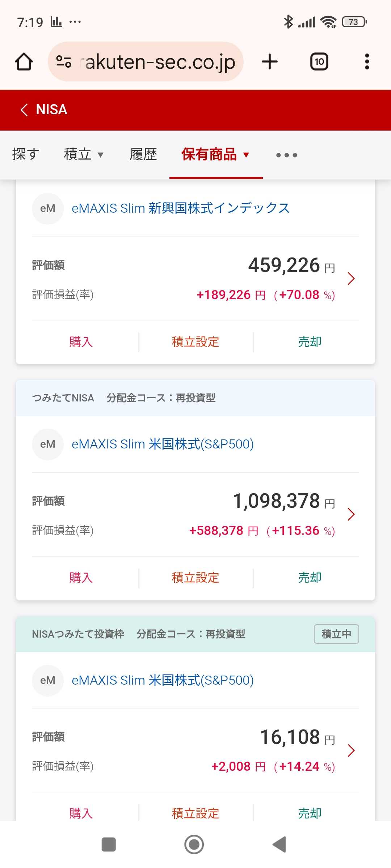Viewport: 391px width, 868px height.
Task: Tap 売却 for the 新興国株式 fund
Action: coord(310,342)
